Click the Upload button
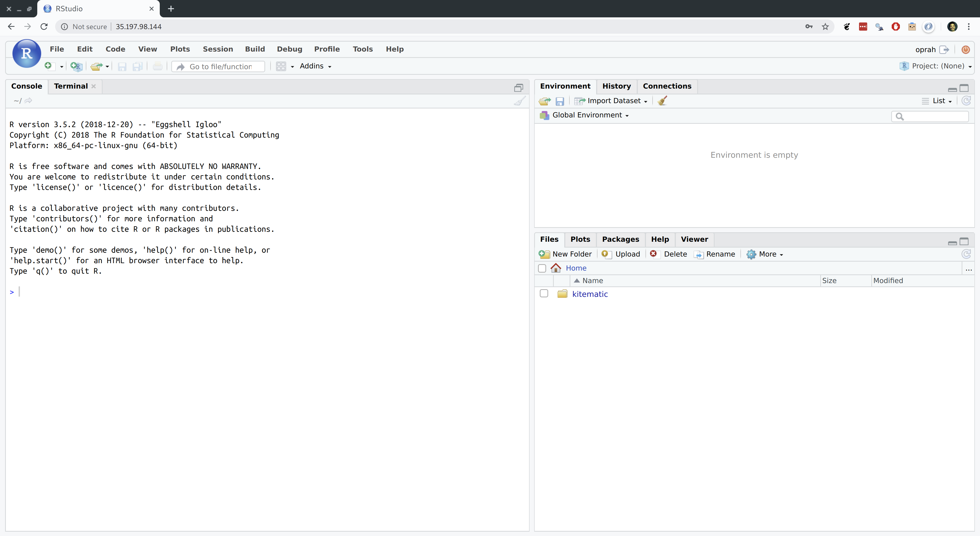This screenshot has height=536, width=980. tap(621, 254)
